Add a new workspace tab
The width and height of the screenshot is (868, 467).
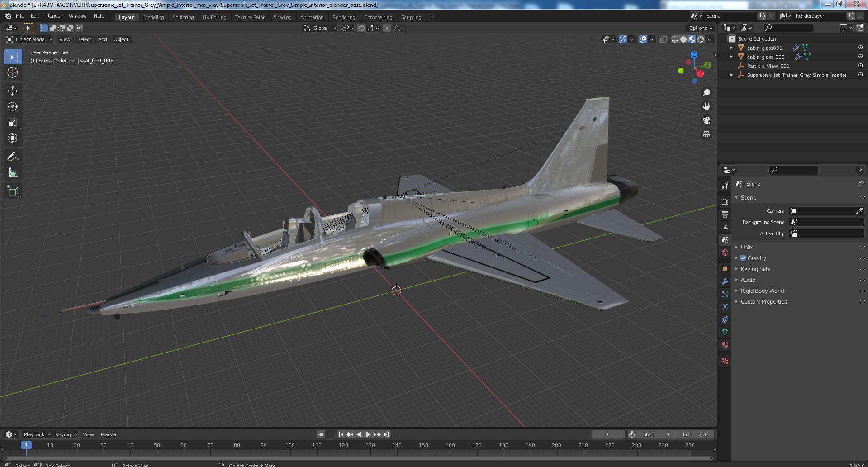[431, 17]
